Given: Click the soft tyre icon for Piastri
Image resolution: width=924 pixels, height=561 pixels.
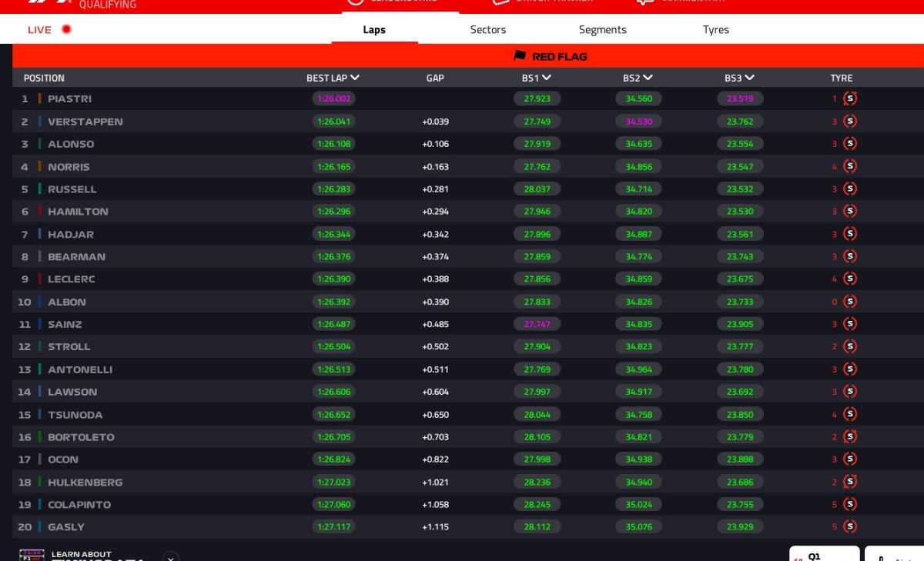Looking at the screenshot, I should point(850,99).
